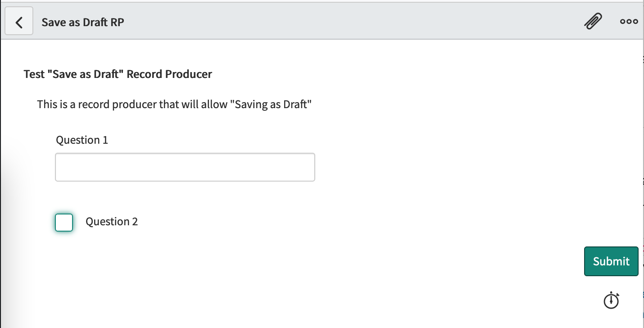The width and height of the screenshot is (644, 328).
Task: Return to catalog with the back button
Action: click(19, 21)
